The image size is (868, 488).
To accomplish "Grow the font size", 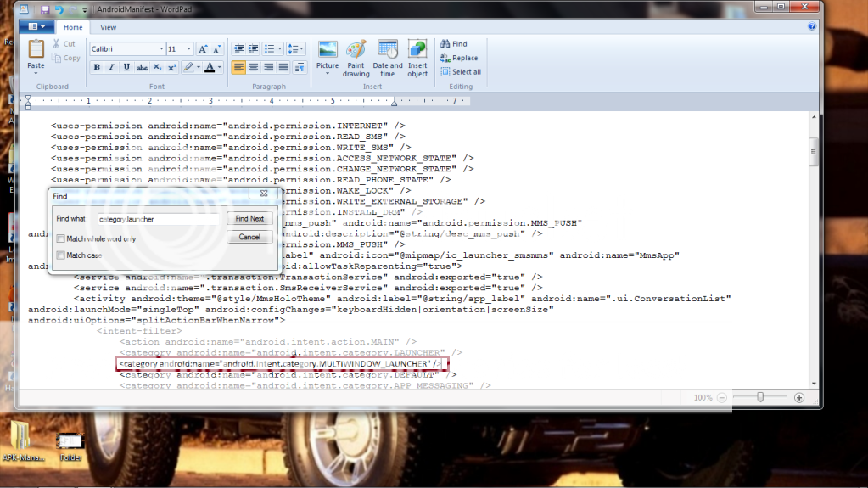I will [x=203, y=48].
